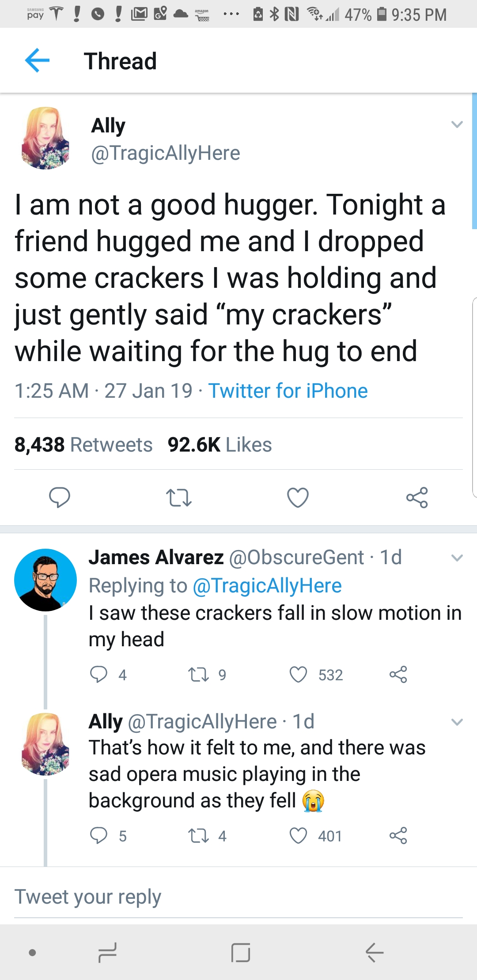Open the Twitter for iPhone link
This screenshot has width=477, height=980.
(288, 391)
